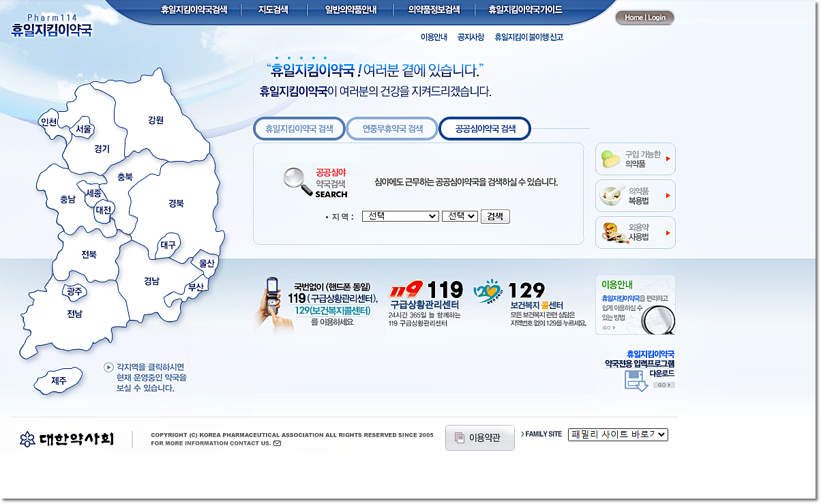Select 제주 island on the map
The height and width of the screenshot is (504, 821).
tap(59, 381)
